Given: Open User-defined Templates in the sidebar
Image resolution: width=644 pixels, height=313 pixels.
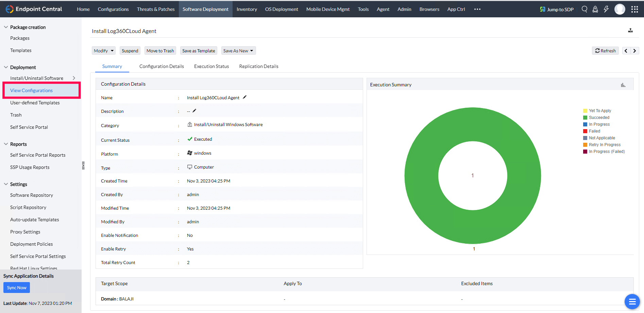Looking at the screenshot, I should [x=35, y=103].
